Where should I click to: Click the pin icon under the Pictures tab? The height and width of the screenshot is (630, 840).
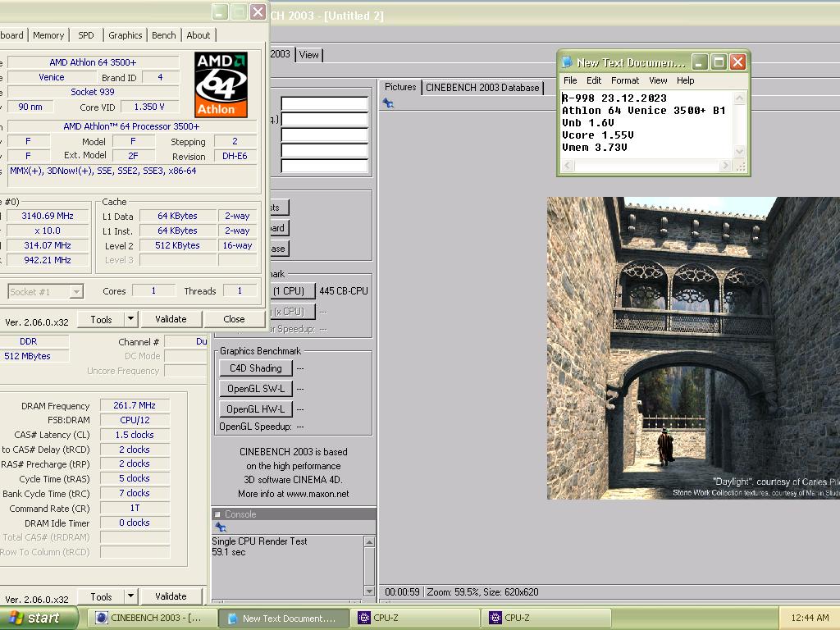tap(388, 103)
